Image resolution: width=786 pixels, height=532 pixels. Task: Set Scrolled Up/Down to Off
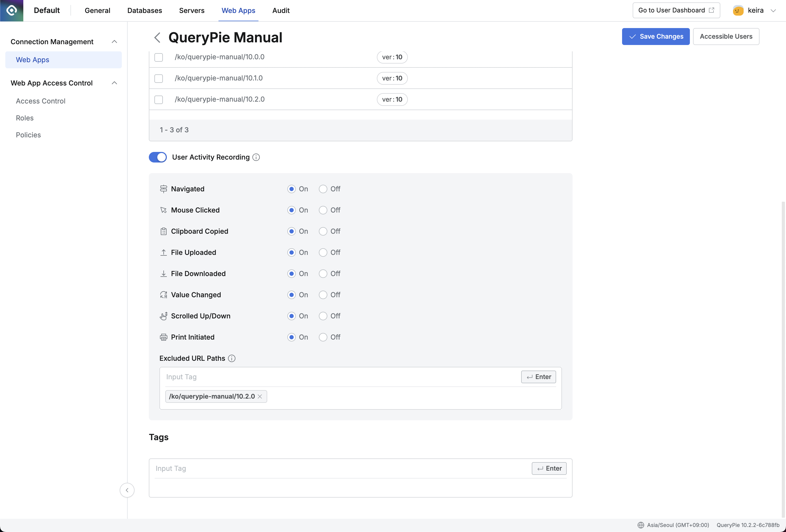point(323,316)
